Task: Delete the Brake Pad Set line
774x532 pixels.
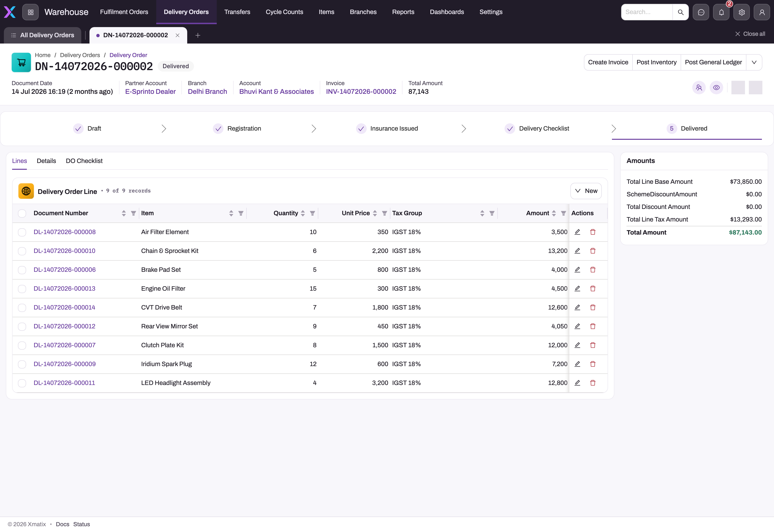Action: pos(593,270)
